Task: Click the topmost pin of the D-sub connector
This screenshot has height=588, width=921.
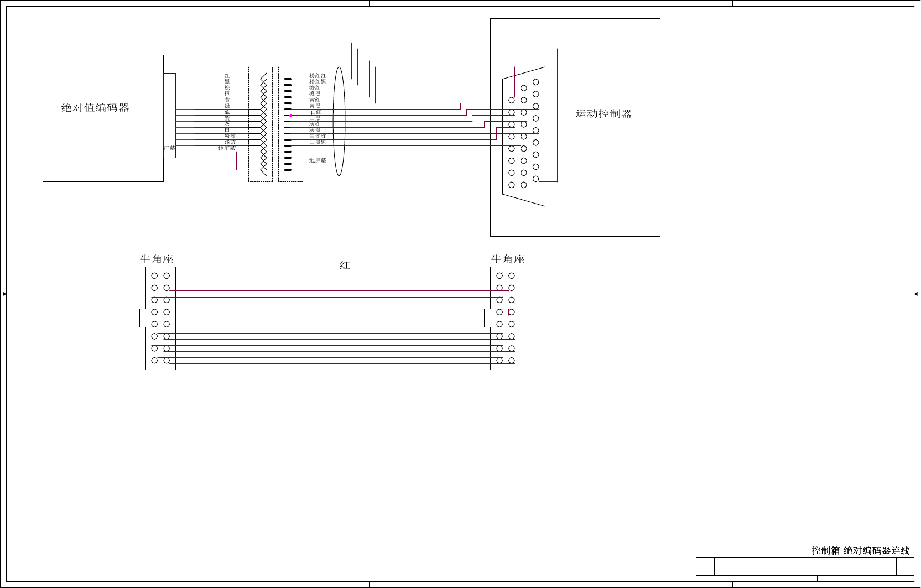Action: (535, 82)
